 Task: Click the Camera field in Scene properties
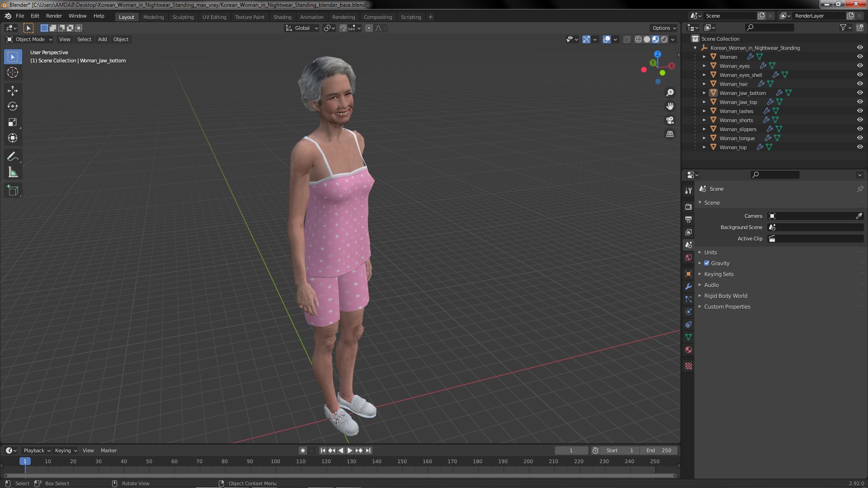click(816, 216)
